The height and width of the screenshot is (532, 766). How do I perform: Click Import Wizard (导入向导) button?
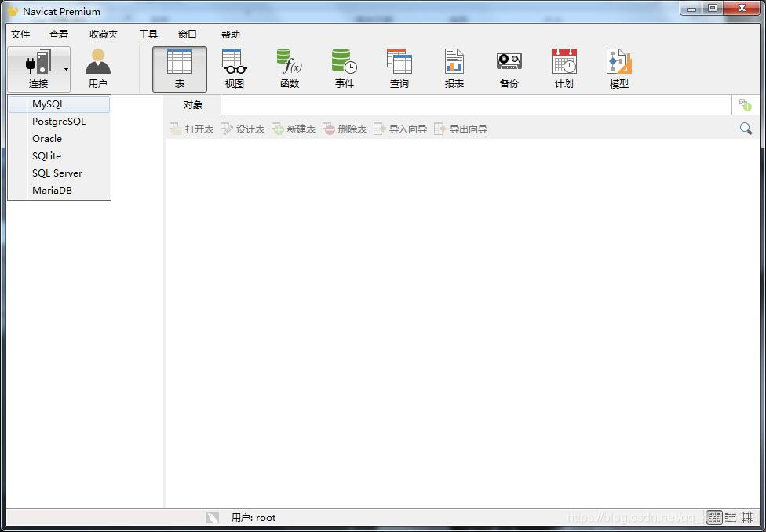[400, 129]
